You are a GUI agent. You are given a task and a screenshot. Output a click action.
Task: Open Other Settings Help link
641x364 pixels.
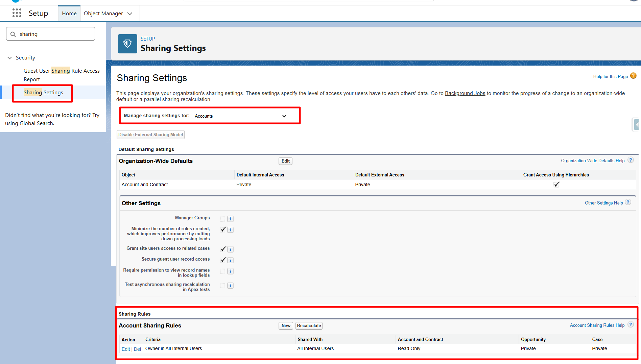click(604, 203)
